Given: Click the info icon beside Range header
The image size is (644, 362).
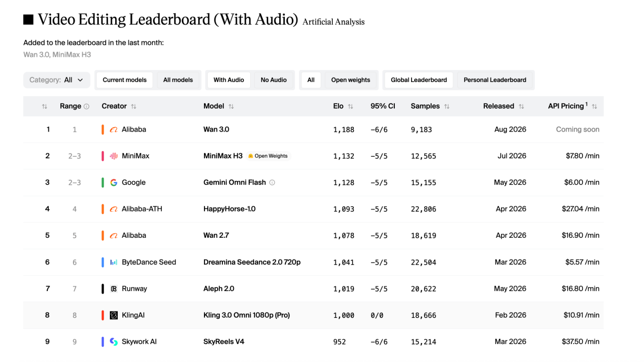Looking at the screenshot, I should [x=87, y=106].
